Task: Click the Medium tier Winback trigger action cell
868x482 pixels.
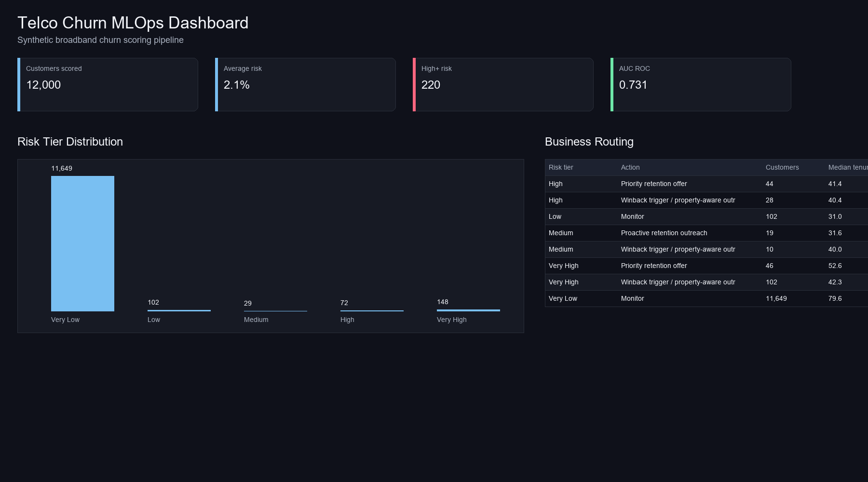Action: (x=678, y=249)
